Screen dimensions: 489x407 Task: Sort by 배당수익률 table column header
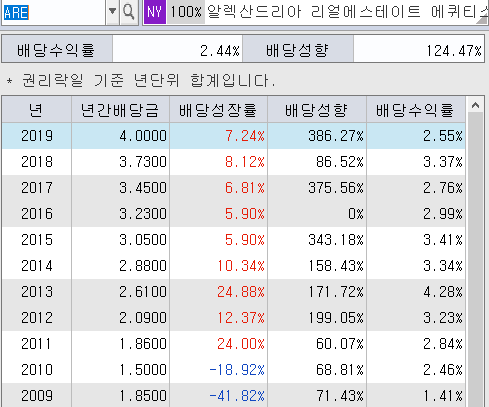point(416,110)
